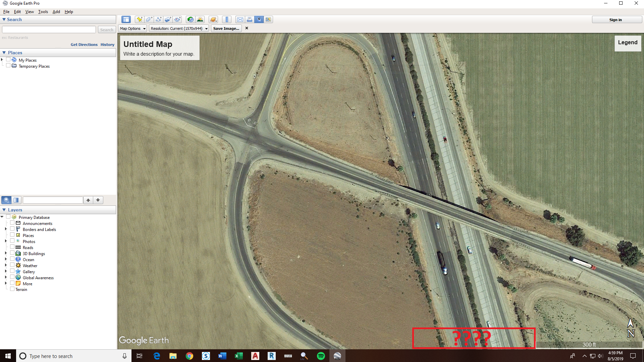Click the Add Placemark icon
The image size is (644, 362).
click(140, 19)
